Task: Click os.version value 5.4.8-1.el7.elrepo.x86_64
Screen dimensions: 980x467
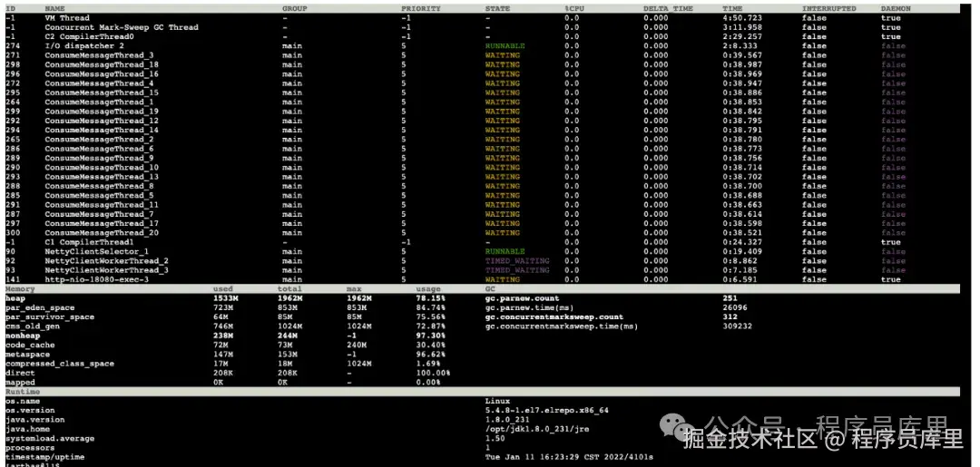Action: click(x=547, y=411)
